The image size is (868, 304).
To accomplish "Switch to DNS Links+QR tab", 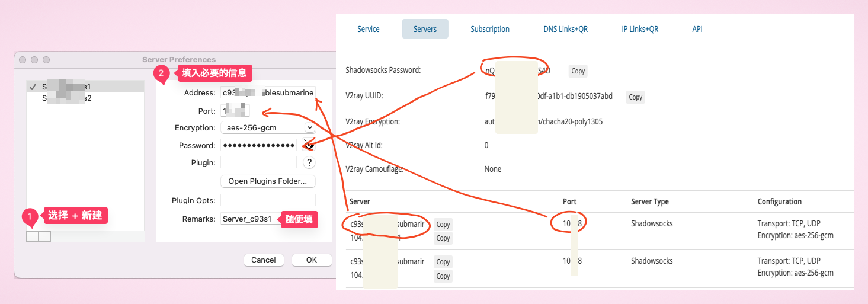I will pos(565,29).
